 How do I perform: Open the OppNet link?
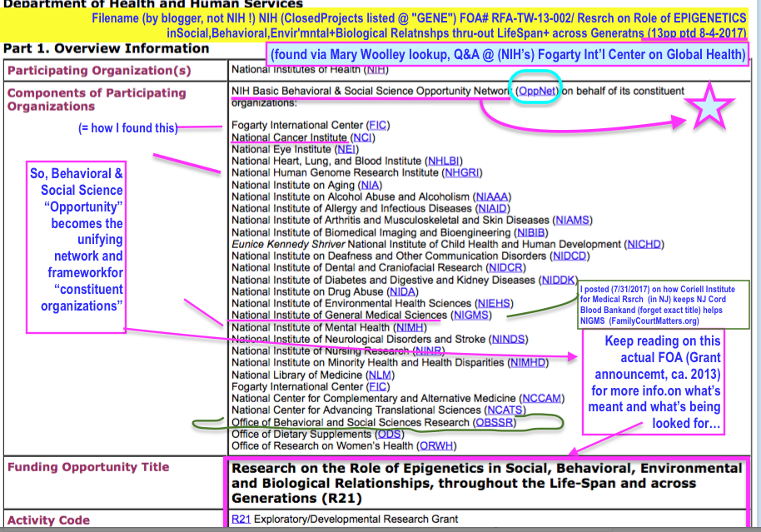[x=532, y=90]
